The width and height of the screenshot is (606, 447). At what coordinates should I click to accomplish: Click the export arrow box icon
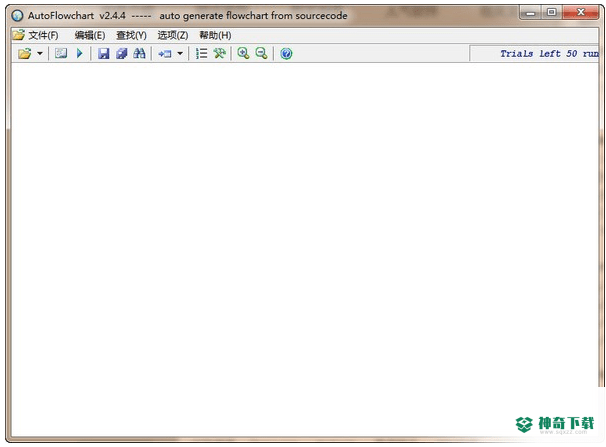[165, 53]
